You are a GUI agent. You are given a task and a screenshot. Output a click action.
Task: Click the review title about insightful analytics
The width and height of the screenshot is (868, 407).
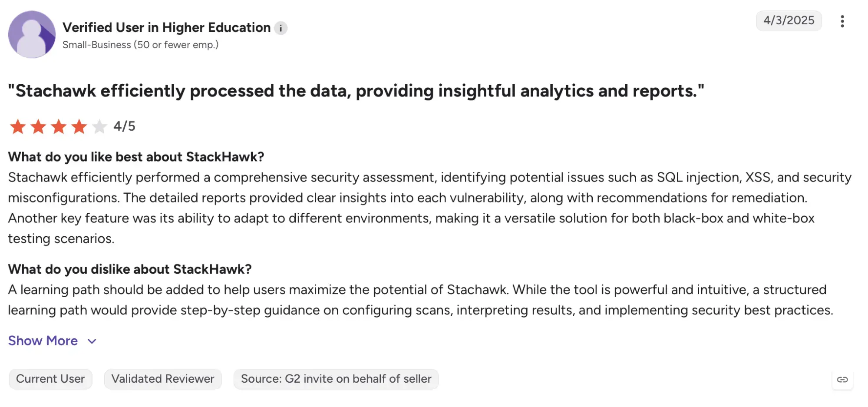pyautogui.click(x=356, y=91)
